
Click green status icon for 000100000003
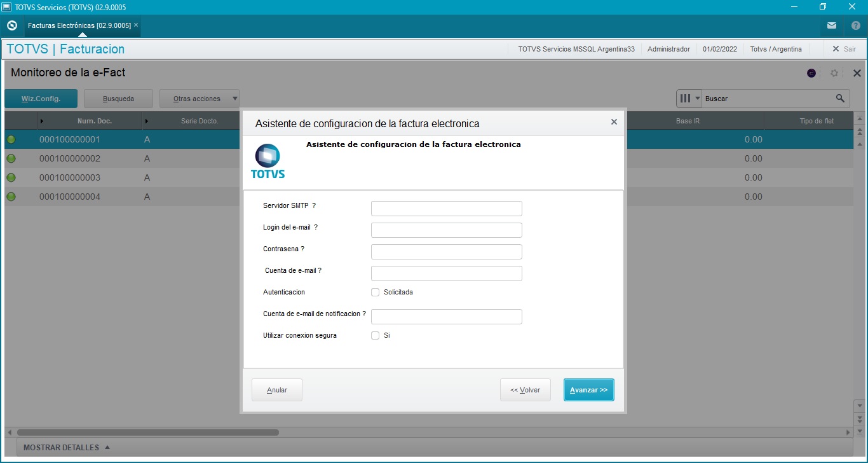point(11,177)
